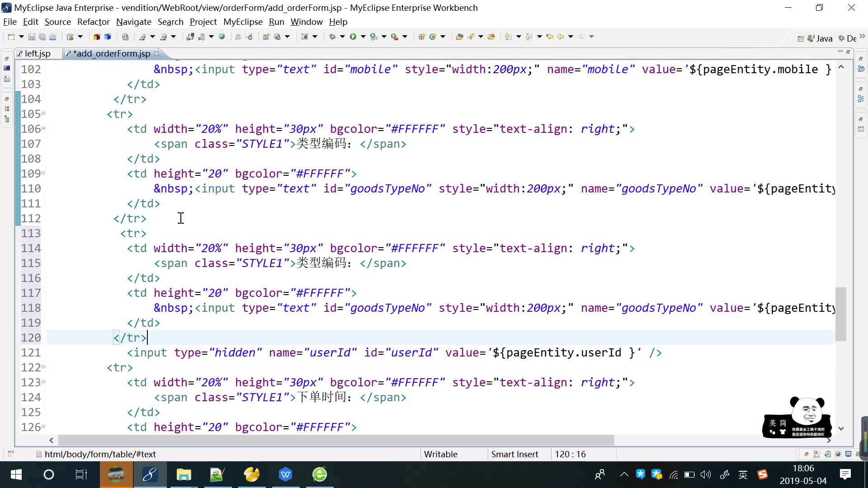The image size is (868, 488).
Task: Select the Refactor menu option
Action: [x=93, y=21]
